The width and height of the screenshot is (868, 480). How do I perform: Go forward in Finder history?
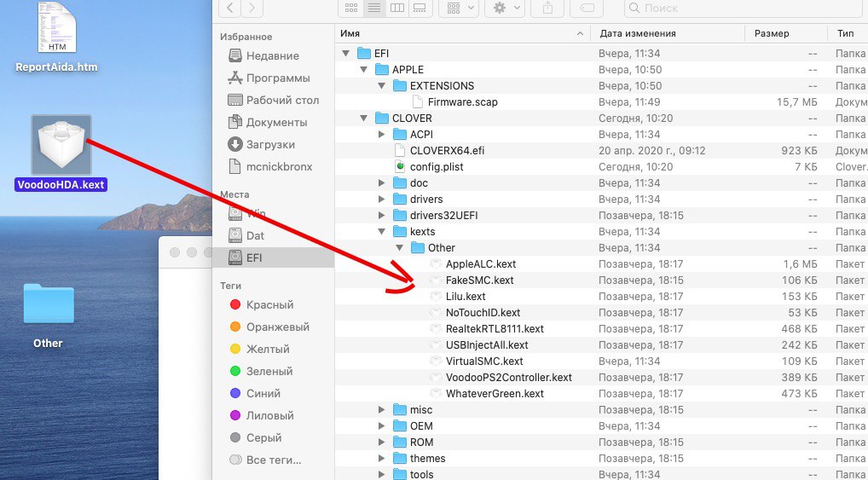pyautogui.click(x=252, y=8)
